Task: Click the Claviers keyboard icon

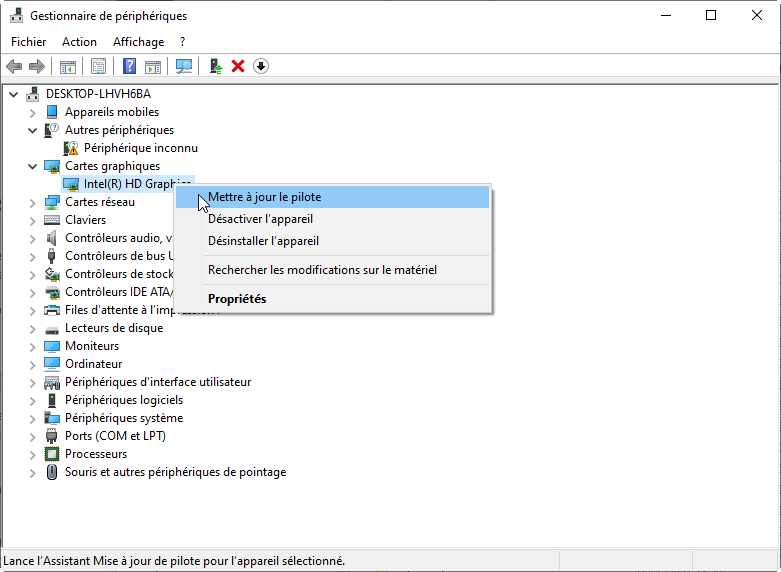Action: [x=52, y=220]
